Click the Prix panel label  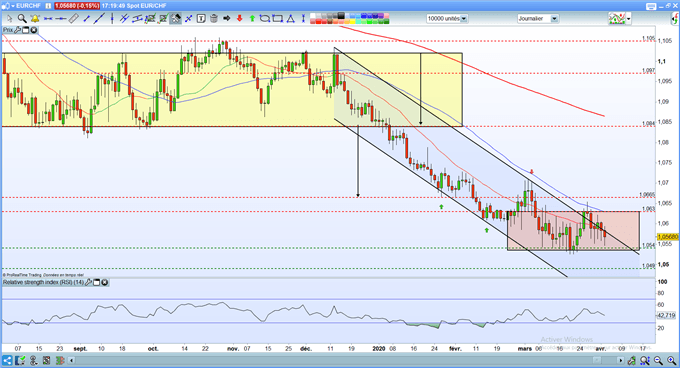pyautogui.click(x=8, y=30)
